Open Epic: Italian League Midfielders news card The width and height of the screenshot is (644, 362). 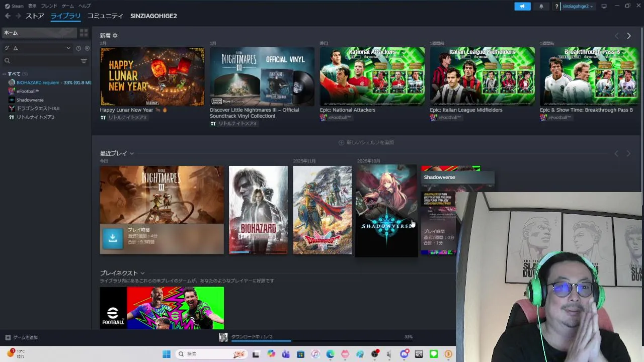pos(482,76)
